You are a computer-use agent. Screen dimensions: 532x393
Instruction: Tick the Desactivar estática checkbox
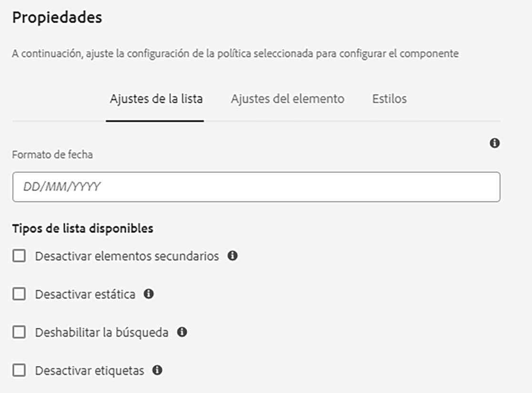[x=19, y=294]
